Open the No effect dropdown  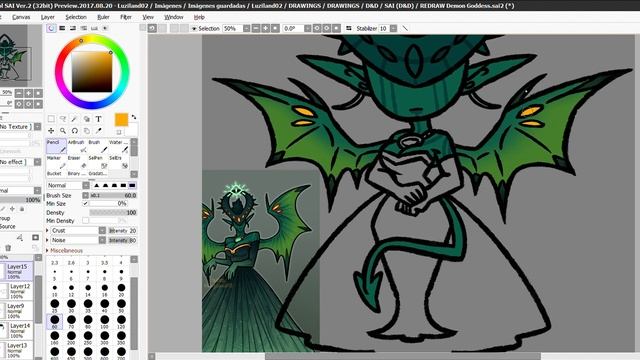(37, 162)
